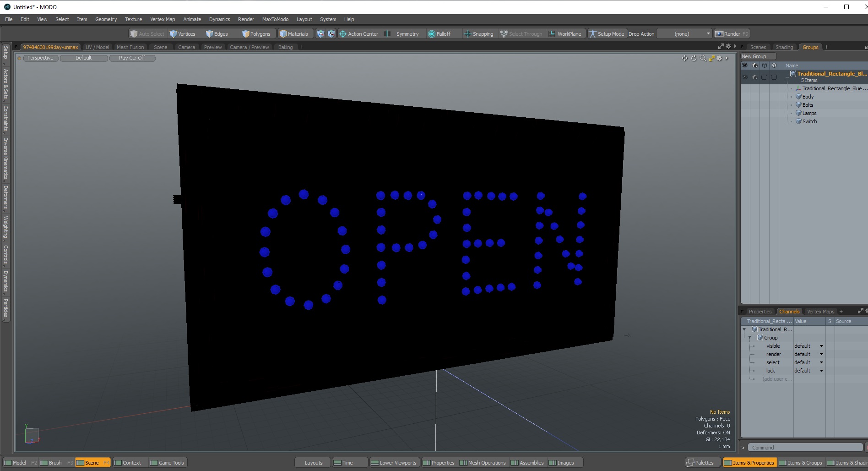Screen dimensions: 868x471
Task: Open Default shading style dropdown
Action: point(84,58)
